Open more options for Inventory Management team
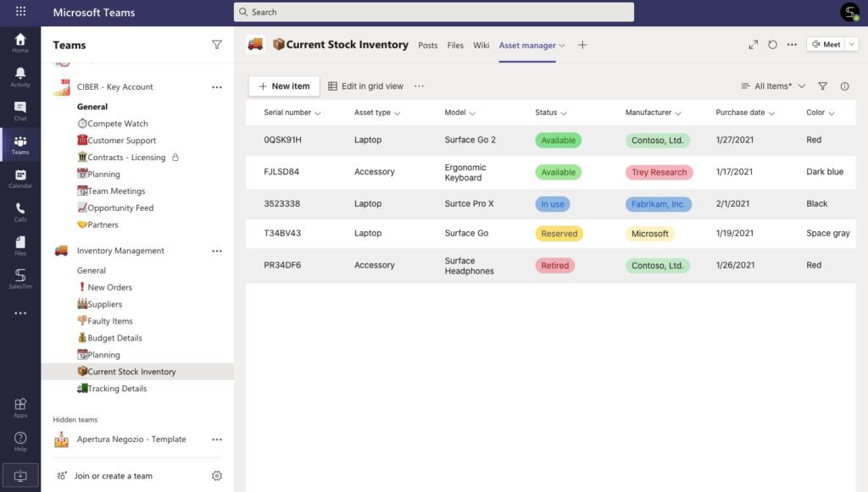Screen dimensions: 868x492 pyautogui.click(x=217, y=251)
